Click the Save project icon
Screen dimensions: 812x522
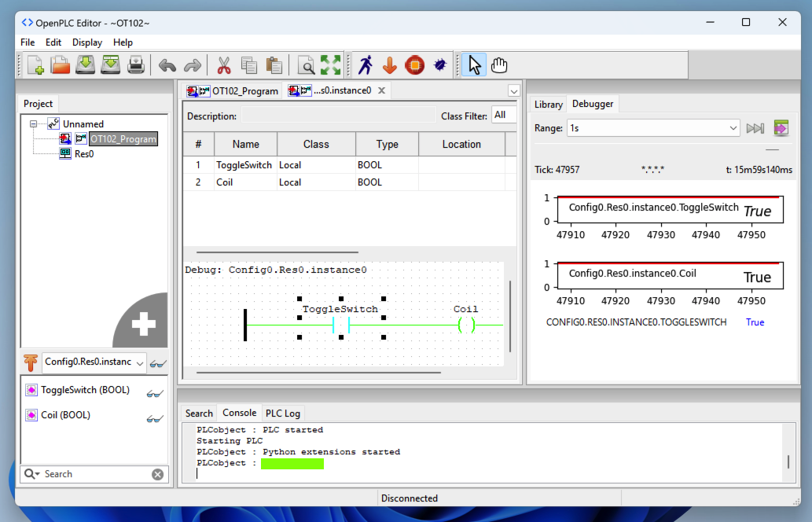[x=86, y=65]
